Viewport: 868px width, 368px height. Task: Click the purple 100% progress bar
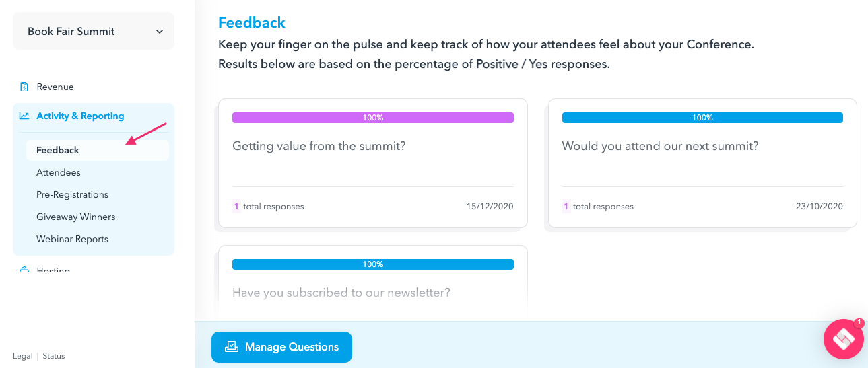[373, 118]
